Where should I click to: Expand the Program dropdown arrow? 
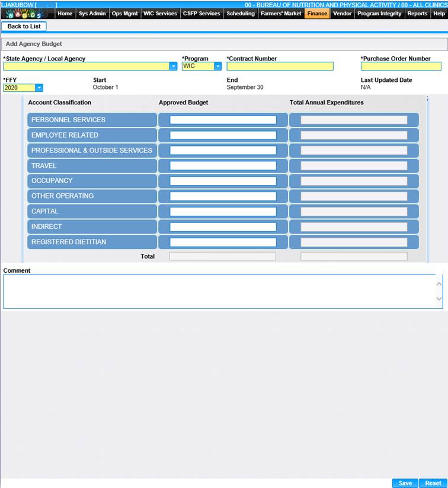[218, 66]
